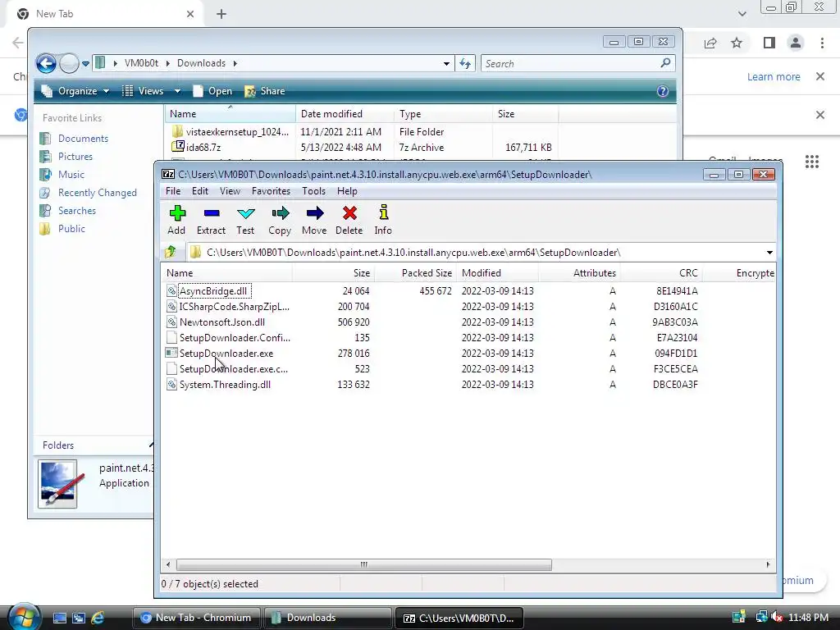
Task: Sort 7-Zip list by Size column
Action: (333, 273)
